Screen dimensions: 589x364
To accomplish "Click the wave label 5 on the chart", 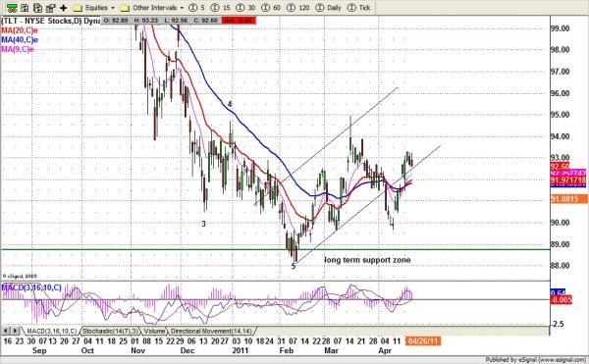I will [294, 266].
